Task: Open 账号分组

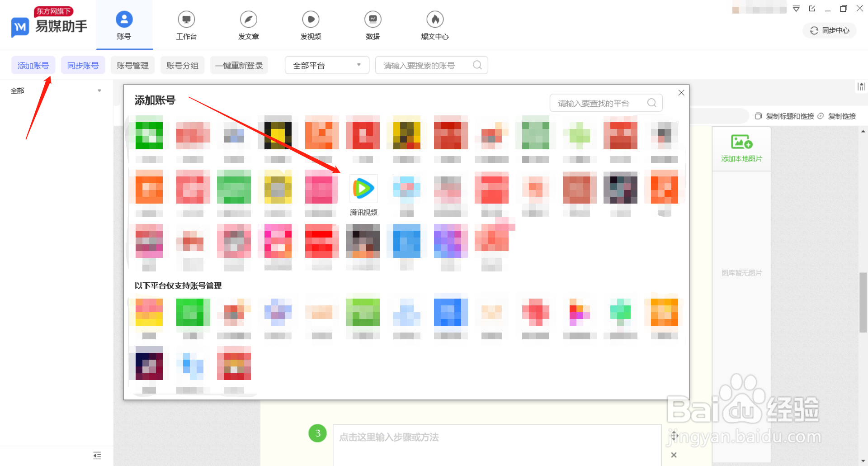Action: tap(183, 65)
